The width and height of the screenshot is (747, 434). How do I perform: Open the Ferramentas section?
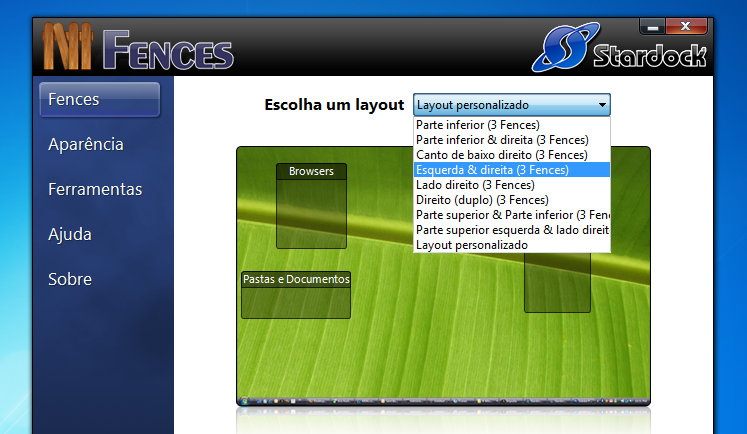coord(95,189)
